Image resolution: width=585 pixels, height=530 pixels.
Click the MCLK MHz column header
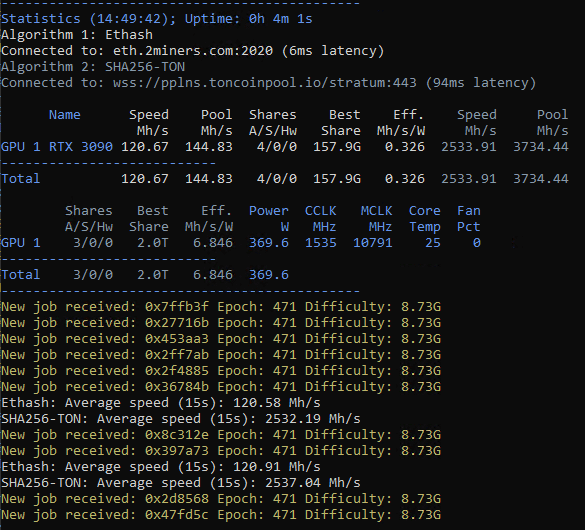[x=376, y=219]
